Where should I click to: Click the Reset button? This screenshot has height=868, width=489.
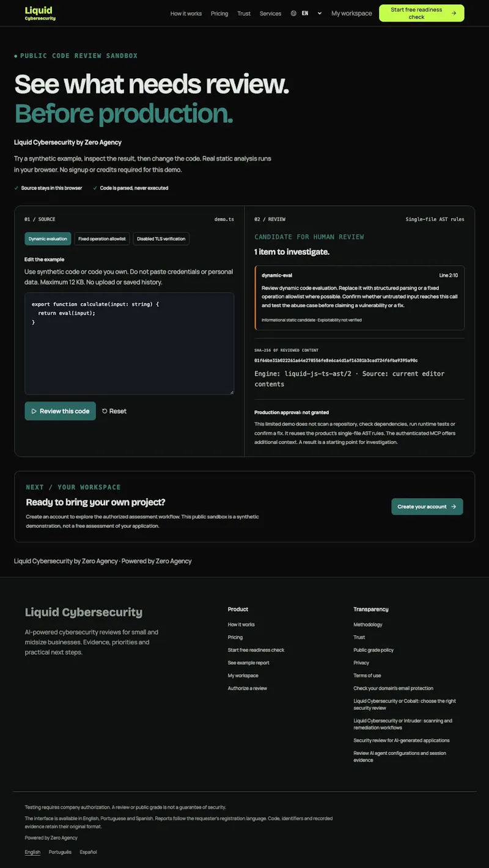(x=114, y=411)
